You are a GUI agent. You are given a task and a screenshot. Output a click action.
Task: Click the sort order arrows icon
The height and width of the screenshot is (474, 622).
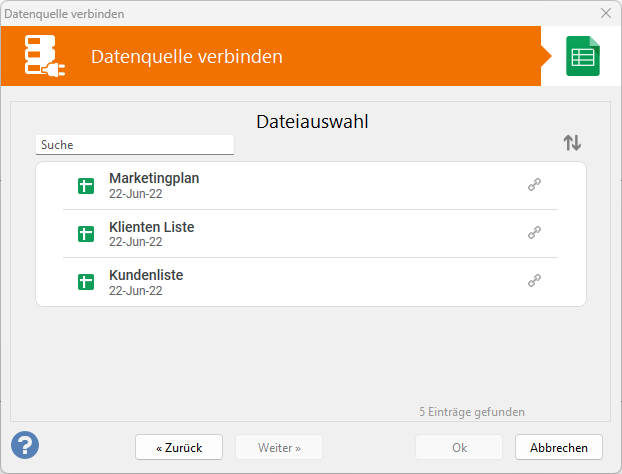pyautogui.click(x=572, y=143)
